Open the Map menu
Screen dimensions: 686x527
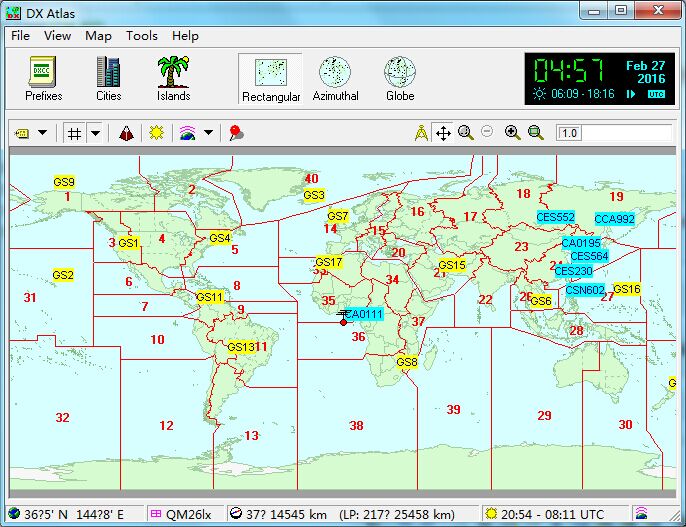point(98,36)
